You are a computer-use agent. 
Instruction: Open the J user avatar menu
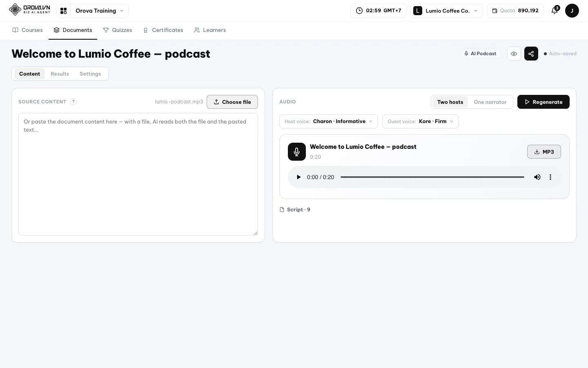[x=572, y=11]
